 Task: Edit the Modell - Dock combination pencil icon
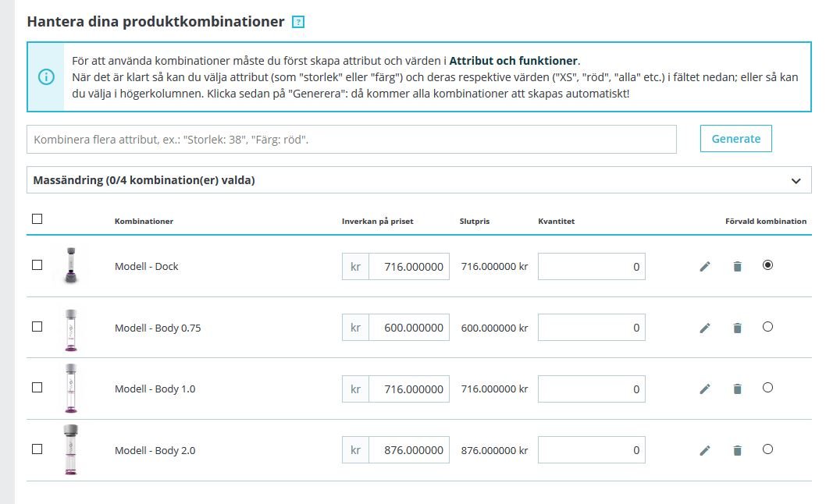click(x=705, y=267)
